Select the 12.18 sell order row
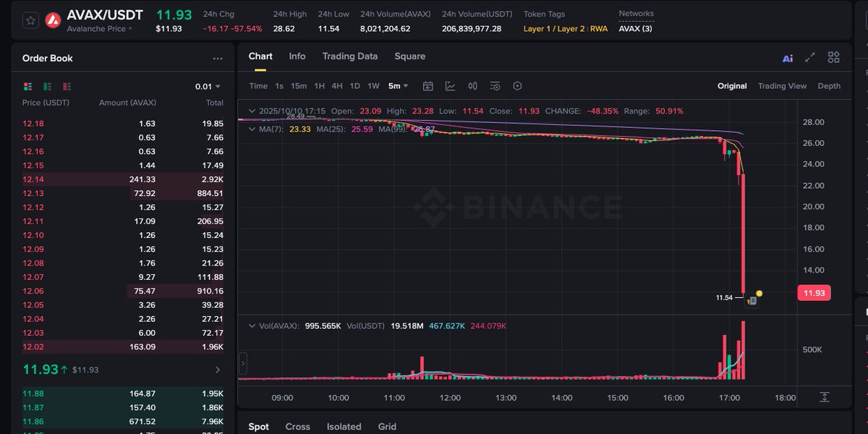The width and height of the screenshot is (868, 434). coord(123,124)
